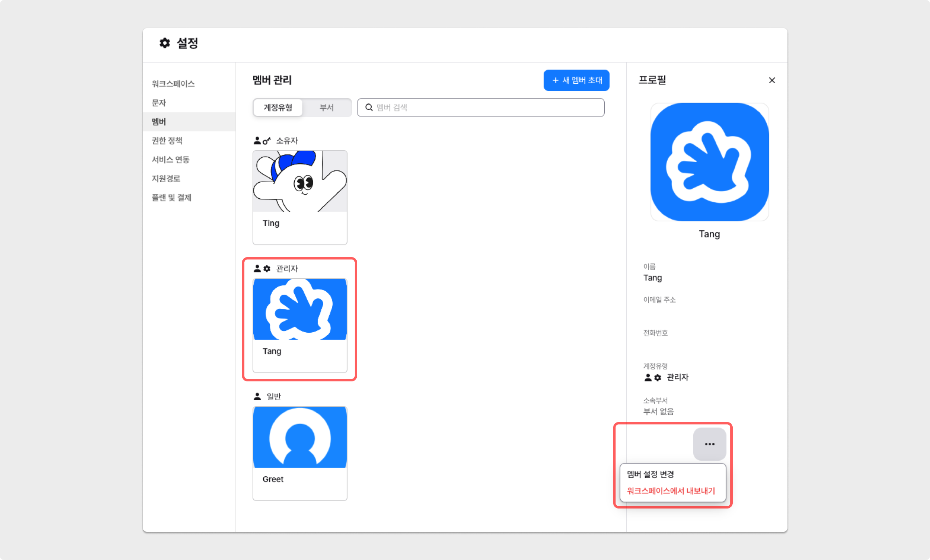Switch to the 부서 grouping toggle
Screen dimensions: 930x560
point(327,107)
